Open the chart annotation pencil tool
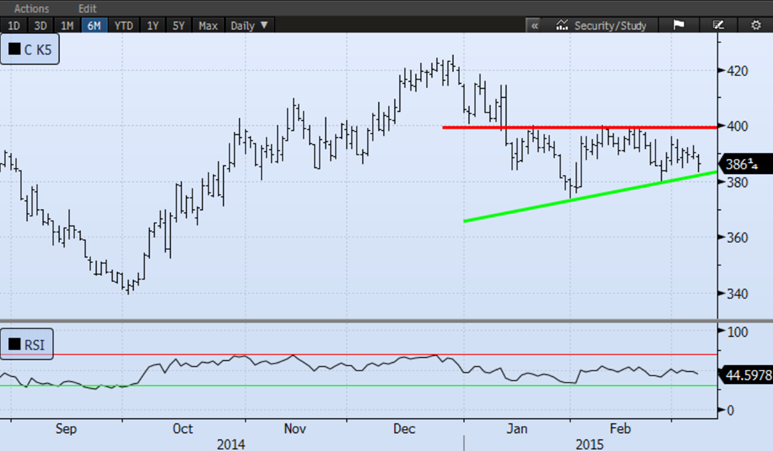Image resolution: width=773 pixels, height=451 pixels. click(717, 25)
